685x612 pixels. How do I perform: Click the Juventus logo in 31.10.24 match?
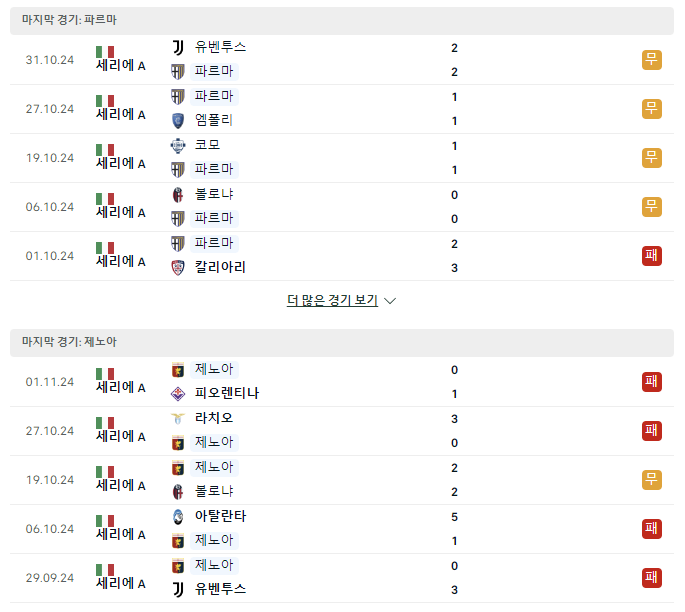pyautogui.click(x=178, y=48)
